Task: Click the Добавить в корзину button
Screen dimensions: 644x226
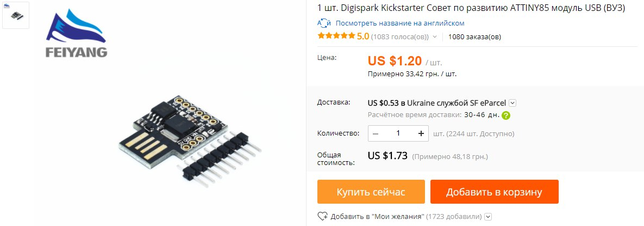Action: [x=495, y=192]
